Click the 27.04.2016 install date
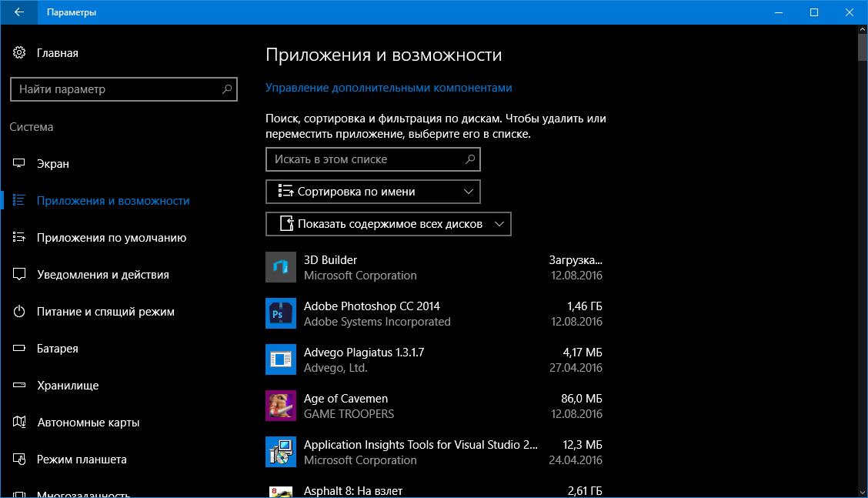The image size is (868, 498). (x=576, y=368)
